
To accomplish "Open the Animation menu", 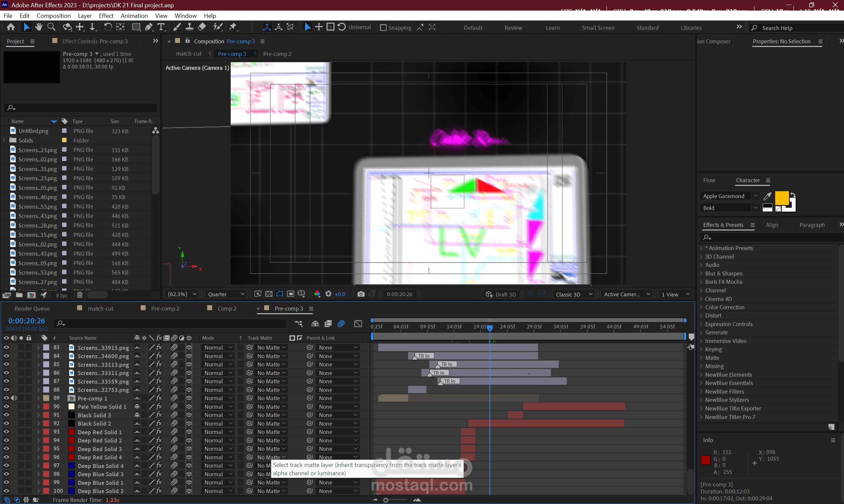I will 134,16.
